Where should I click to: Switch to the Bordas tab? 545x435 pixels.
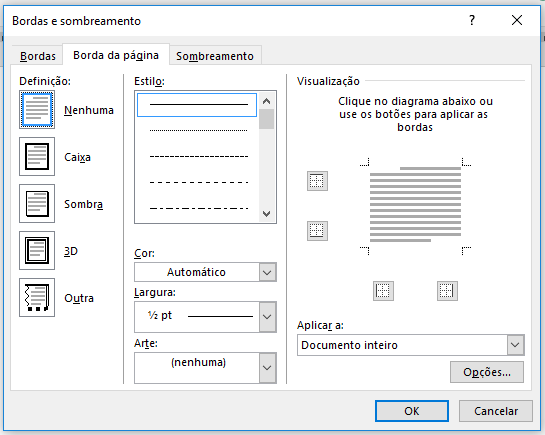(38, 56)
